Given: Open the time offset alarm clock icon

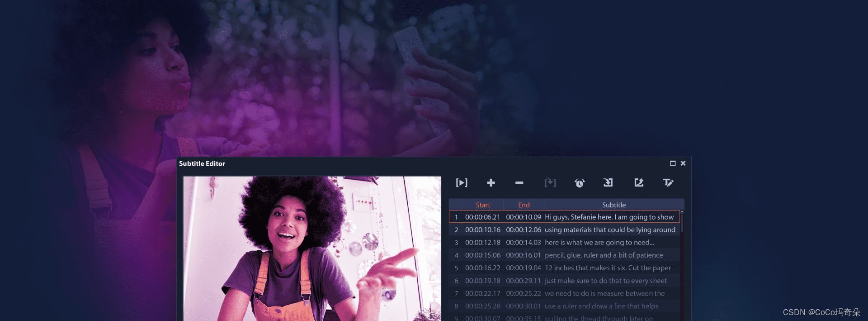Looking at the screenshot, I should pos(580,183).
